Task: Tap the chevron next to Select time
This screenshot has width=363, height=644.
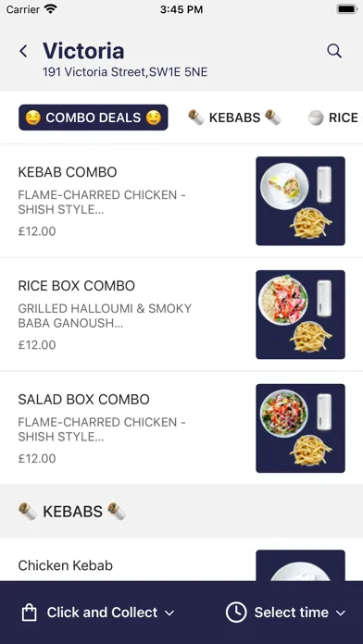Action: click(x=341, y=613)
